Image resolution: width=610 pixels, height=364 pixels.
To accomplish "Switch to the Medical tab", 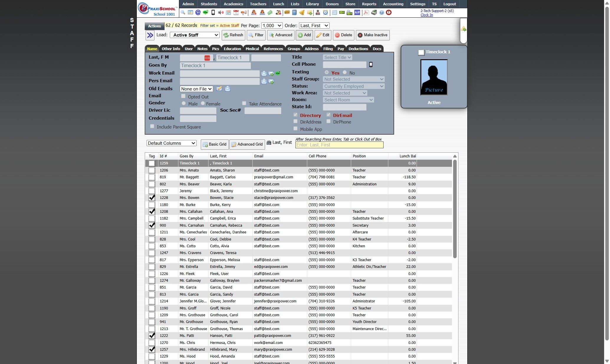I will 252,49.
